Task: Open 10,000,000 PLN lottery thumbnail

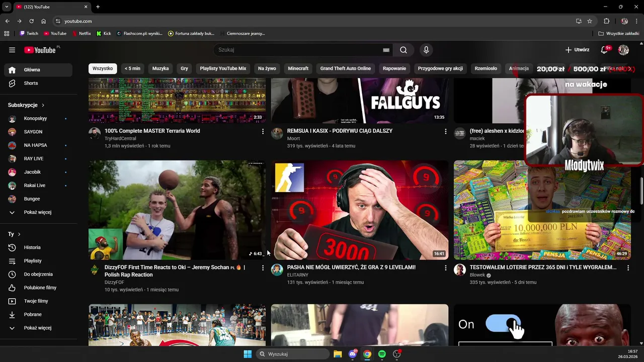Action: [x=542, y=210]
